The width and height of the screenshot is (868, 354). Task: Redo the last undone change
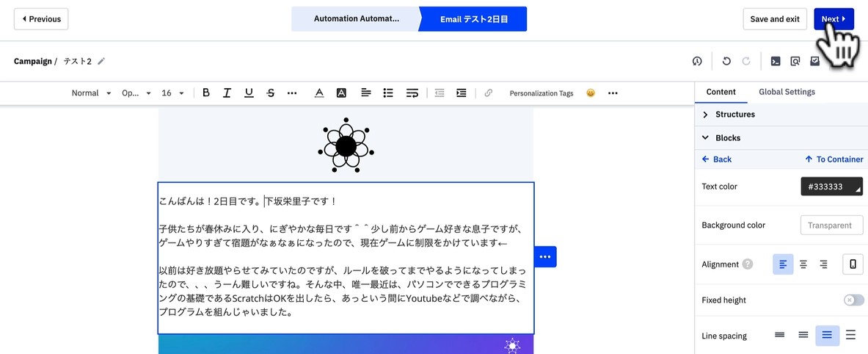[x=746, y=62]
